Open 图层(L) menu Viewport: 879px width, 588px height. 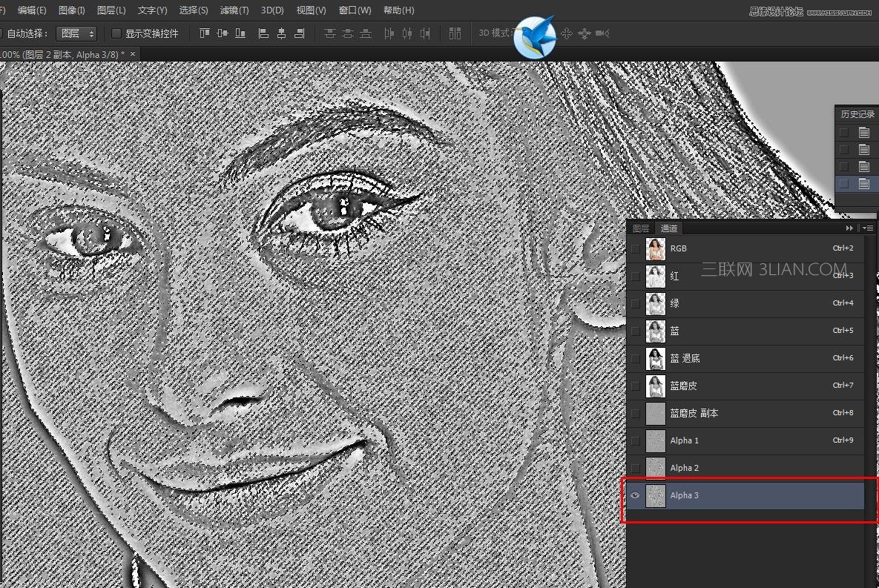pyautogui.click(x=111, y=10)
